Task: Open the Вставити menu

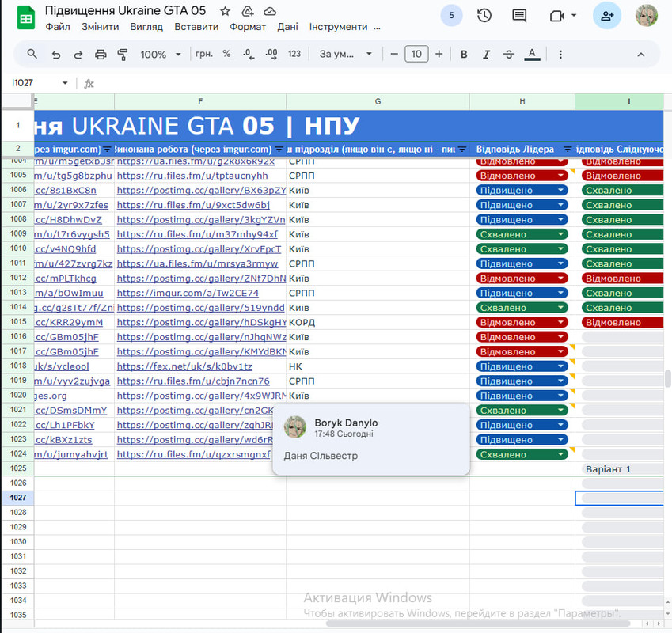Action: click(196, 27)
